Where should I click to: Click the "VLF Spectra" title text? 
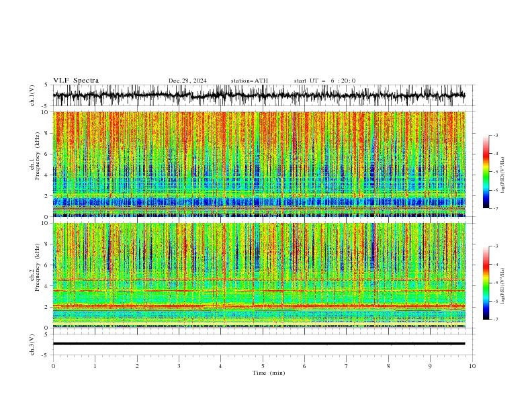[76, 81]
